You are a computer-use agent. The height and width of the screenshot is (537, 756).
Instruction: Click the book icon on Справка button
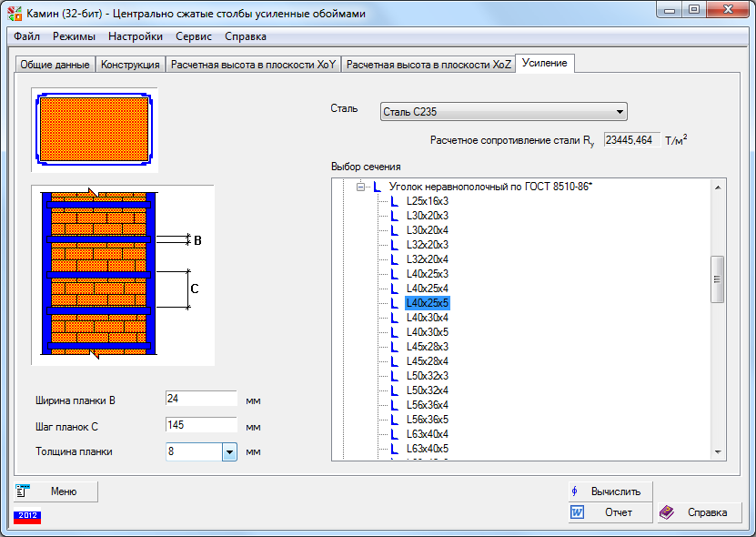pos(667,512)
